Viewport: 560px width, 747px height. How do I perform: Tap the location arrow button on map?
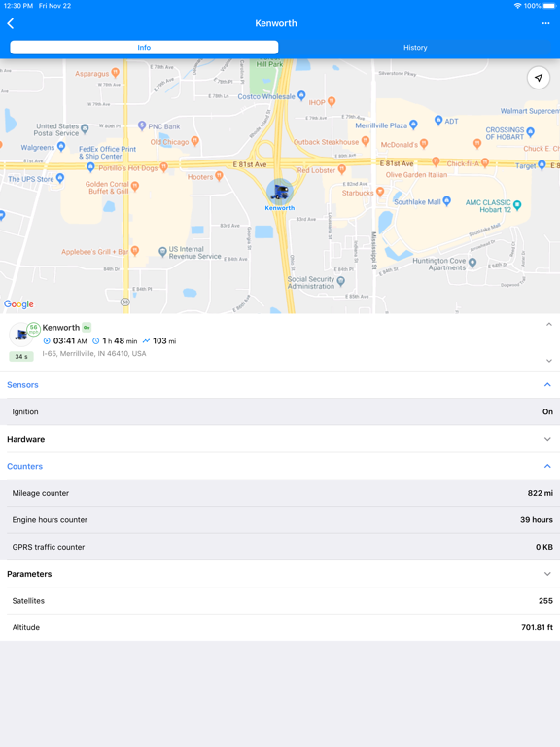pos(538,78)
